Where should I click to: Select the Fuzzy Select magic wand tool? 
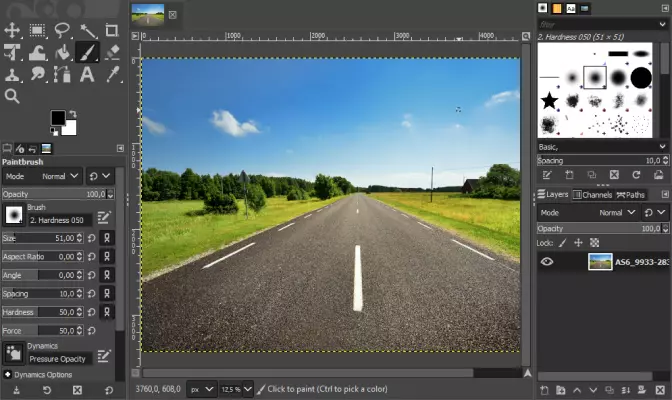tap(87, 30)
